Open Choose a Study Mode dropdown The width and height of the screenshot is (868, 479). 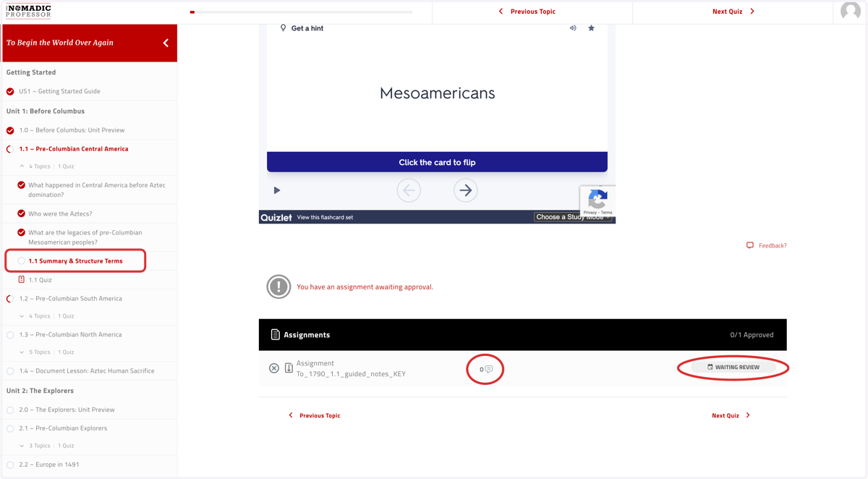[573, 217]
